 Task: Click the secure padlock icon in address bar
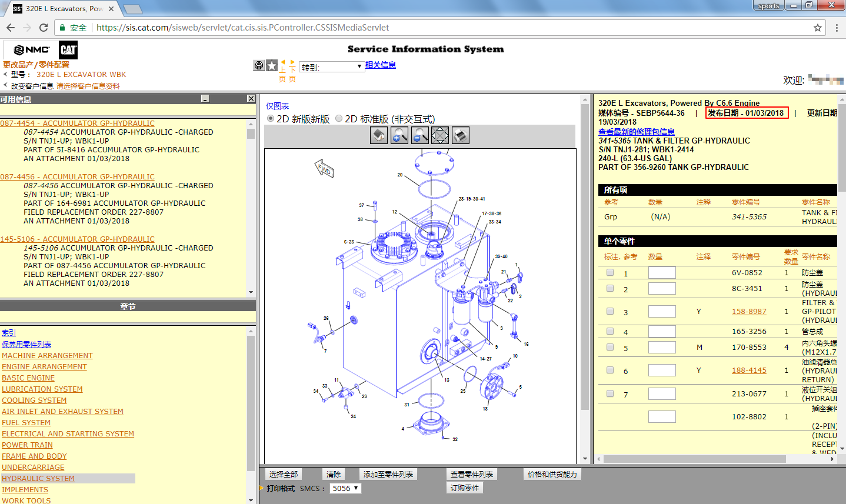(62, 28)
